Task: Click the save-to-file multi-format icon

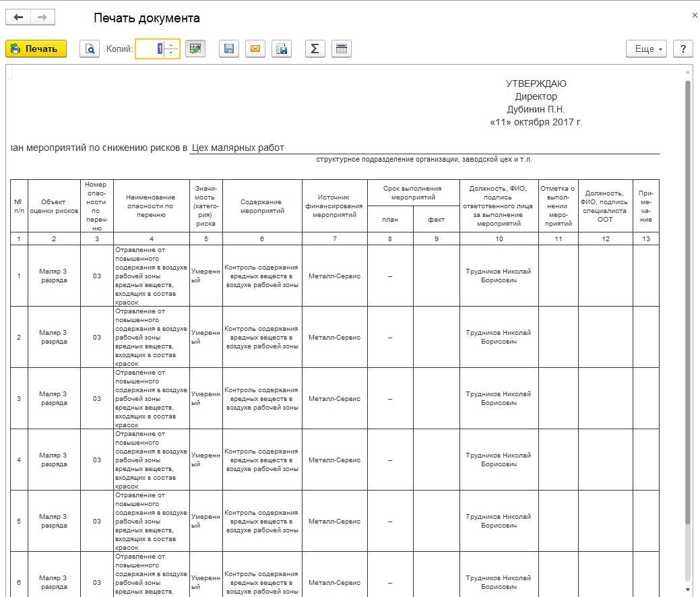Action: click(x=282, y=49)
